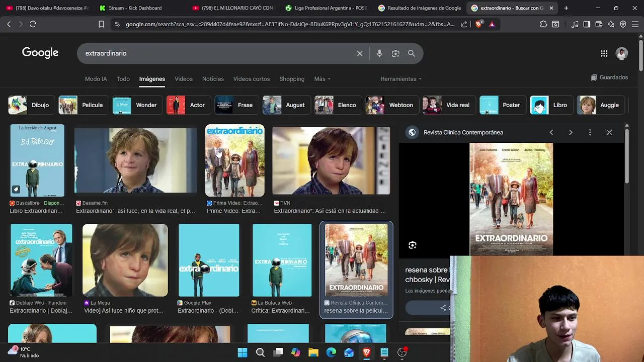Open File Explorer from taskbar
The height and width of the screenshot is (362, 644).
(x=313, y=352)
